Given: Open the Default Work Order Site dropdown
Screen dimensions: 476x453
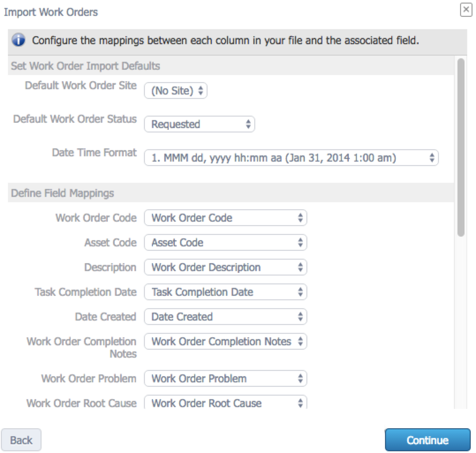Looking at the screenshot, I should click(176, 91).
